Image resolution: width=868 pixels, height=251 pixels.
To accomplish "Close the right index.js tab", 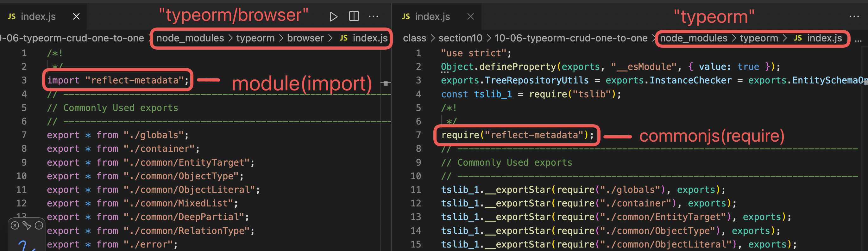I will (x=471, y=16).
